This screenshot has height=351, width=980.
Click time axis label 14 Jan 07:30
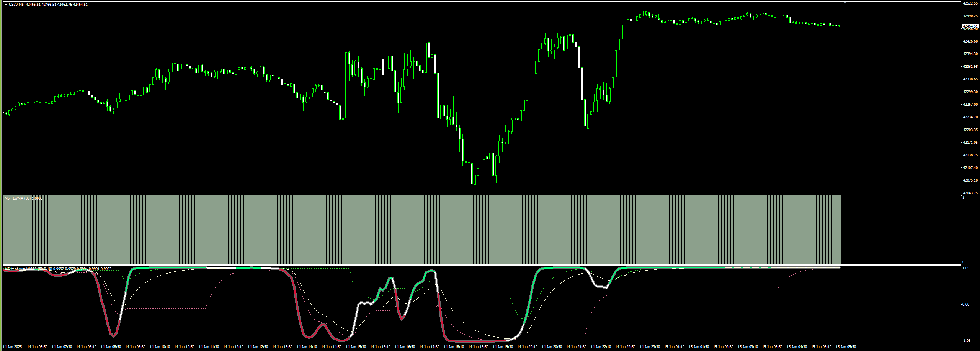[x=62, y=347]
